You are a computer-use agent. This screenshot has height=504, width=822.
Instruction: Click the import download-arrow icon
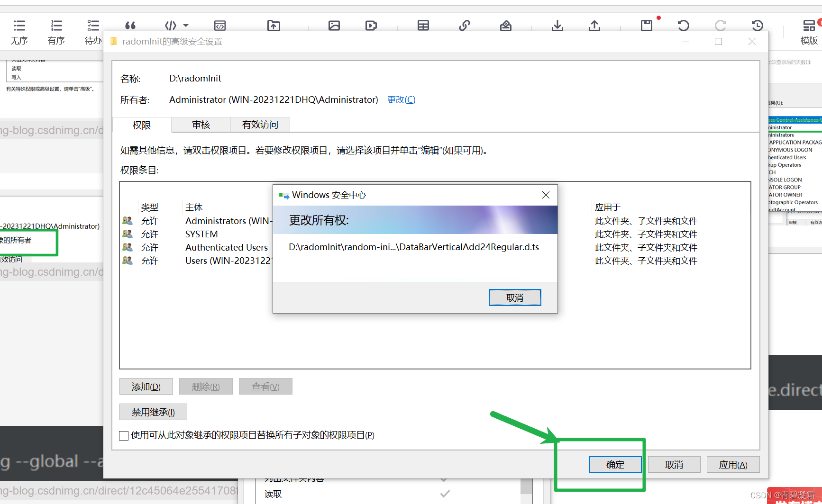pos(557,25)
